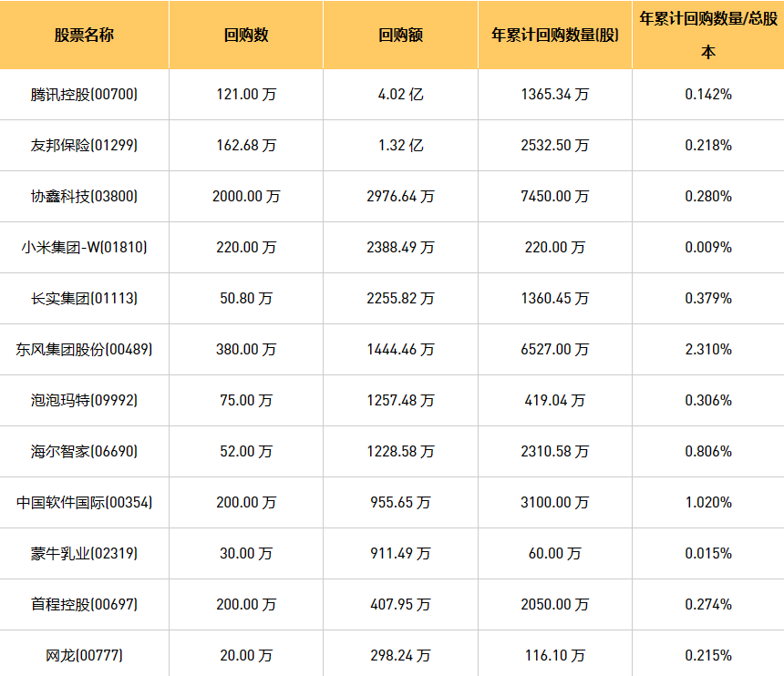This screenshot has width=784, height=676.
Task: Click the 股票名称 column header
Action: point(84,36)
